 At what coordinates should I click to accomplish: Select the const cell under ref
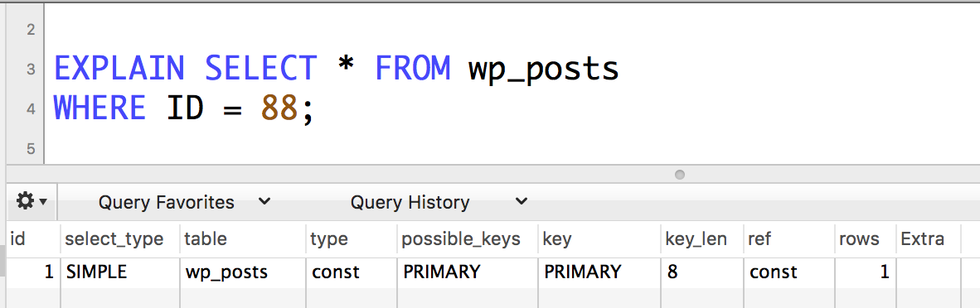pyautogui.click(x=788, y=272)
